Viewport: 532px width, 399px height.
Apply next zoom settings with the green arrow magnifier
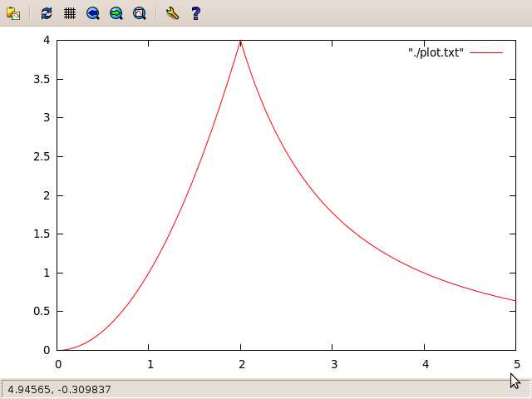116,13
